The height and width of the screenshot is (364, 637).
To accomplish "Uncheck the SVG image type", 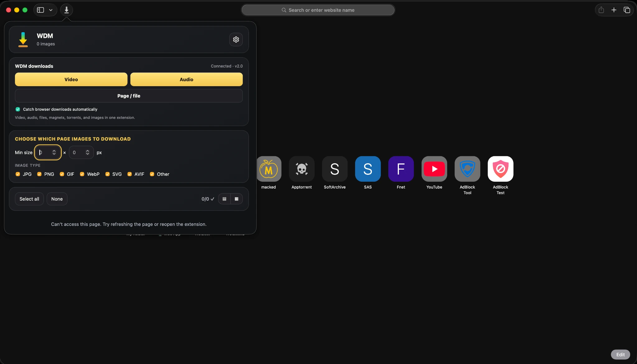I will pyautogui.click(x=107, y=174).
